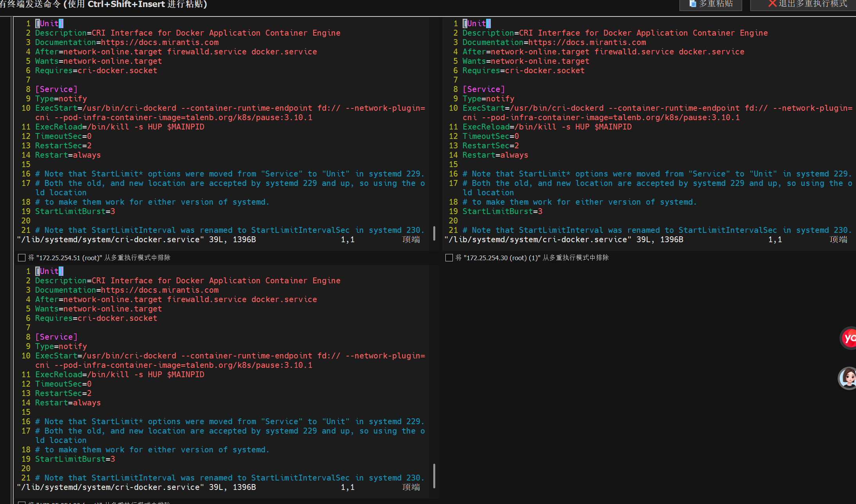
Task: Exit multi-execution mode via 退出多重执行模式
Action: [x=803, y=4]
